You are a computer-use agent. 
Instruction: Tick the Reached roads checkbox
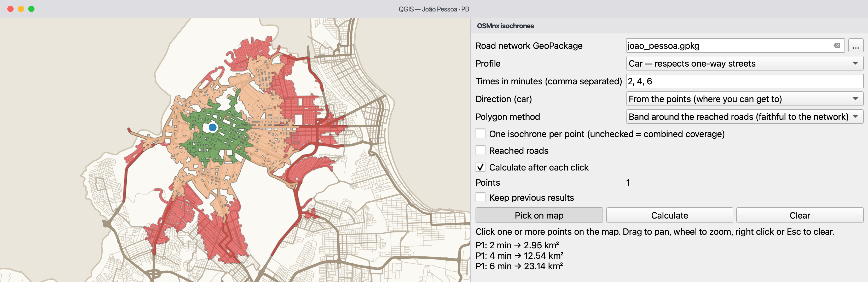point(481,150)
